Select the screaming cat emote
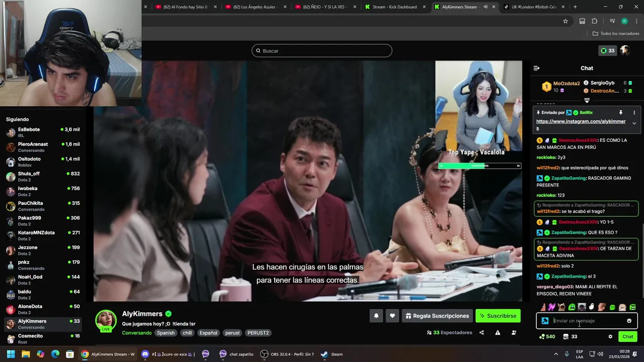The width and height of the screenshot is (644, 362). tap(562, 307)
